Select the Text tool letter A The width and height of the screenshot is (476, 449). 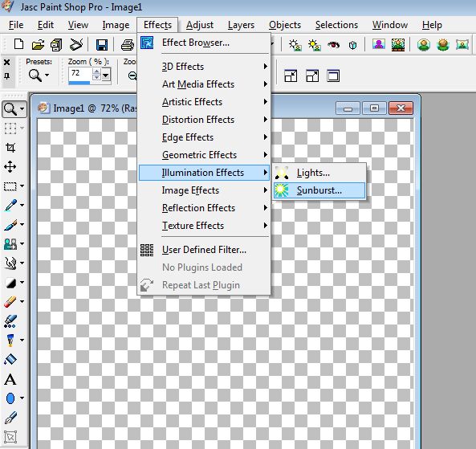10,379
